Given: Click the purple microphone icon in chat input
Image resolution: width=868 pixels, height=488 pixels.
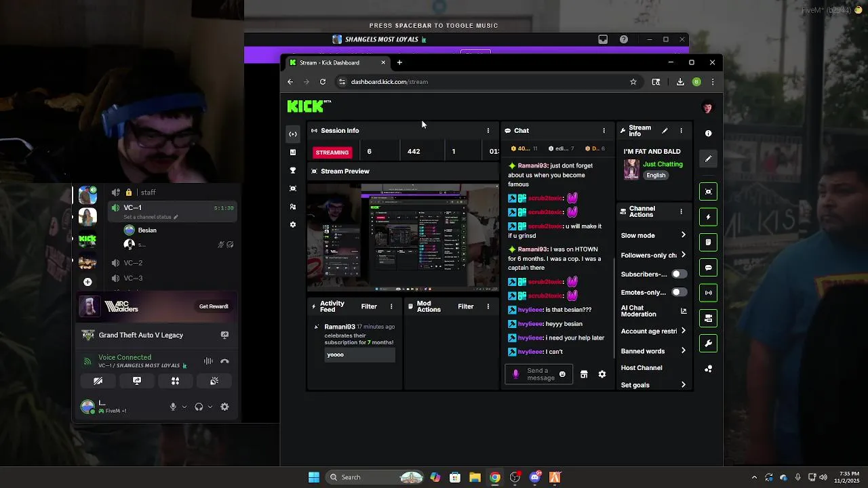Looking at the screenshot, I should pyautogui.click(x=516, y=374).
